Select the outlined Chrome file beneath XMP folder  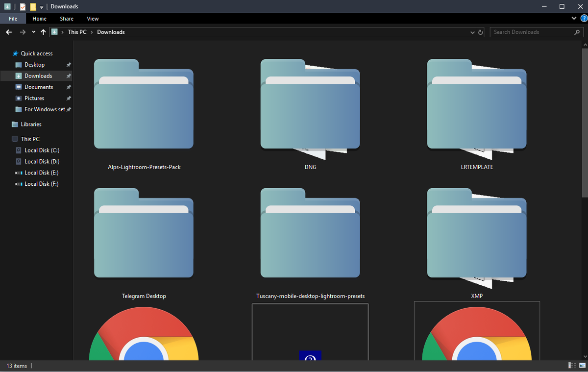point(477,332)
